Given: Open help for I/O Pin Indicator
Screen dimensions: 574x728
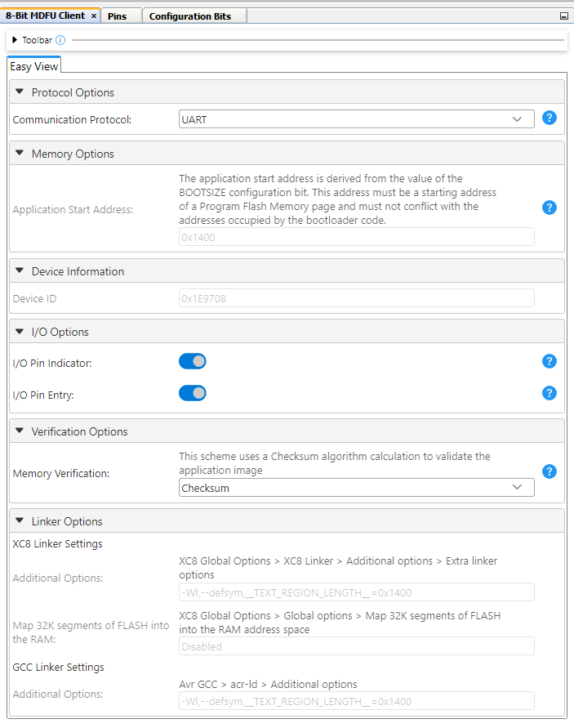Looking at the screenshot, I should coord(549,361).
